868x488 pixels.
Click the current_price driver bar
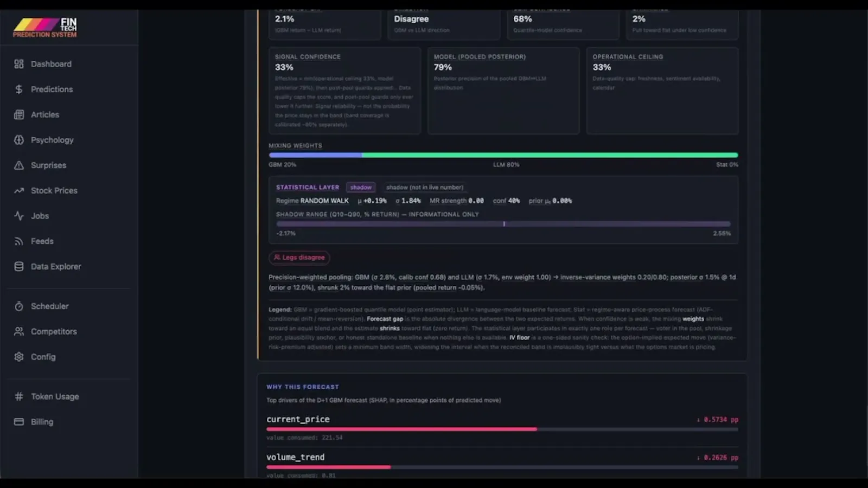[502, 429]
